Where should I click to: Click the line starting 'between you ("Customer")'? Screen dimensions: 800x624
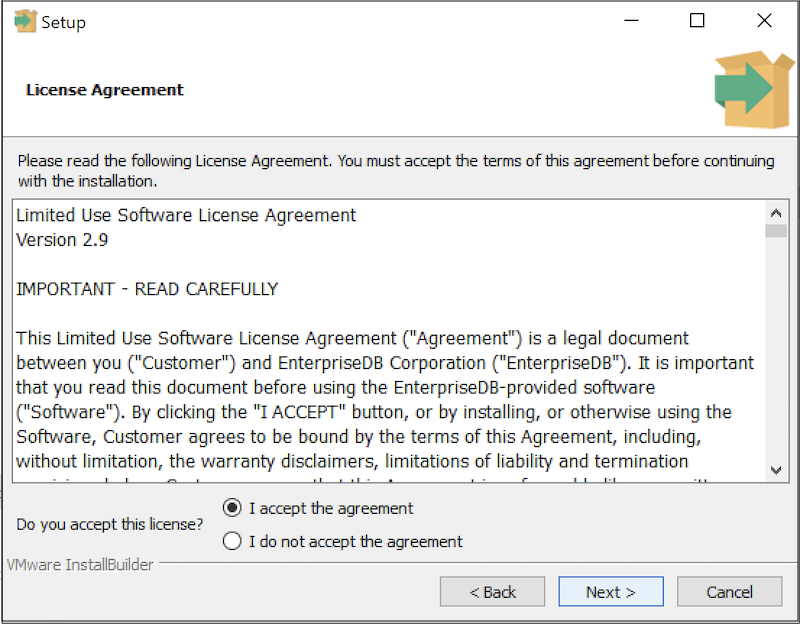coord(385,363)
